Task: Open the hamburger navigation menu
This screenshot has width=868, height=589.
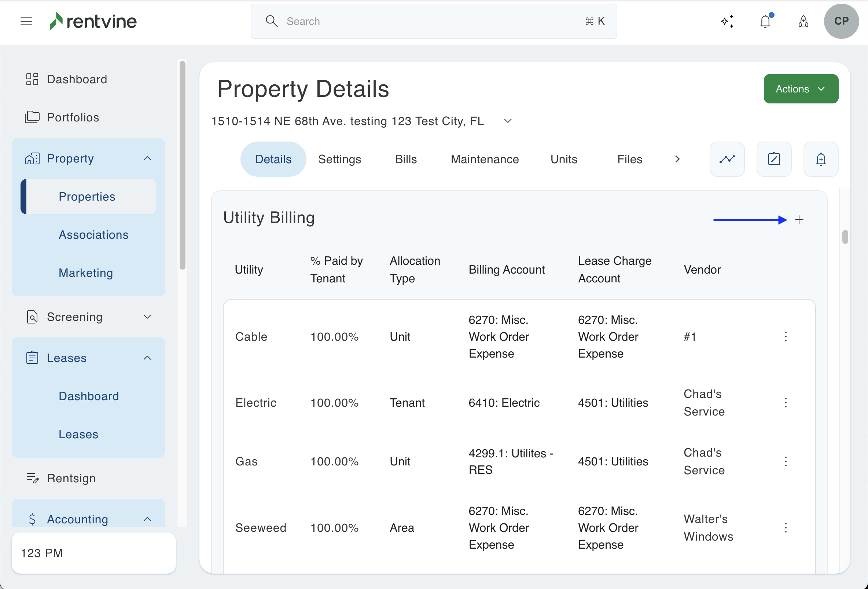Action: [26, 21]
